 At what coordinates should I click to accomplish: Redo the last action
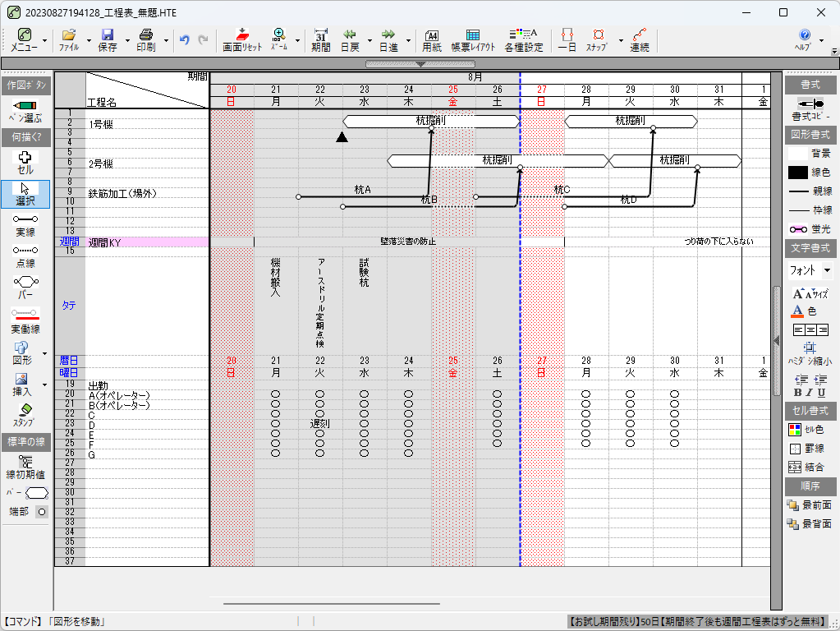(x=203, y=39)
